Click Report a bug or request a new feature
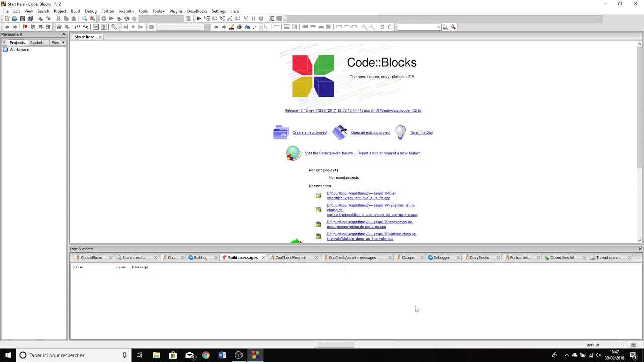 (x=389, y=153)
